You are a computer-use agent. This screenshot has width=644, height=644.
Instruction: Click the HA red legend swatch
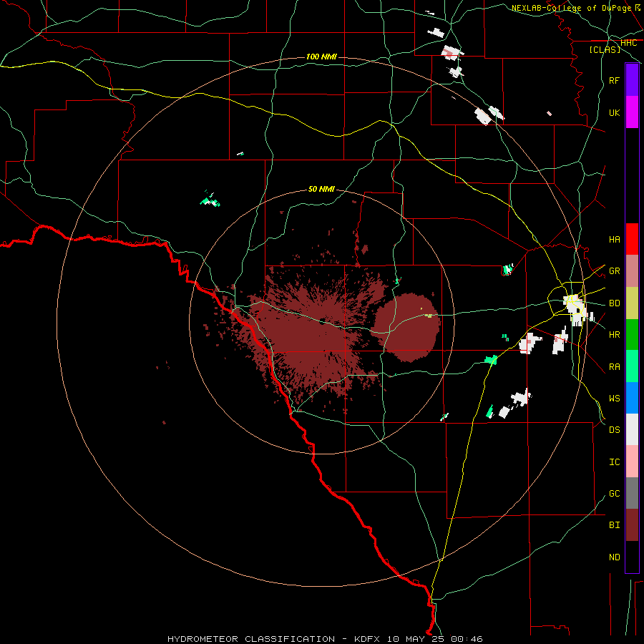coord(632,239)
